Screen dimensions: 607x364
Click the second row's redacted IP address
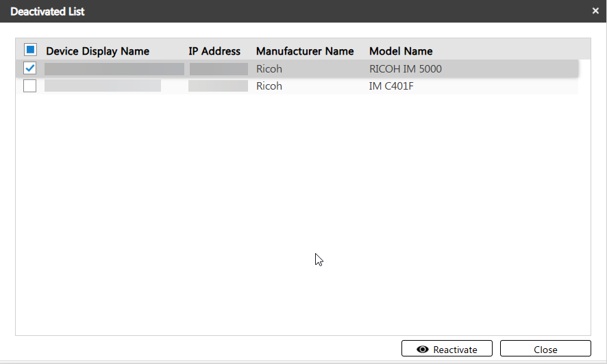click(x=218, y=86)
